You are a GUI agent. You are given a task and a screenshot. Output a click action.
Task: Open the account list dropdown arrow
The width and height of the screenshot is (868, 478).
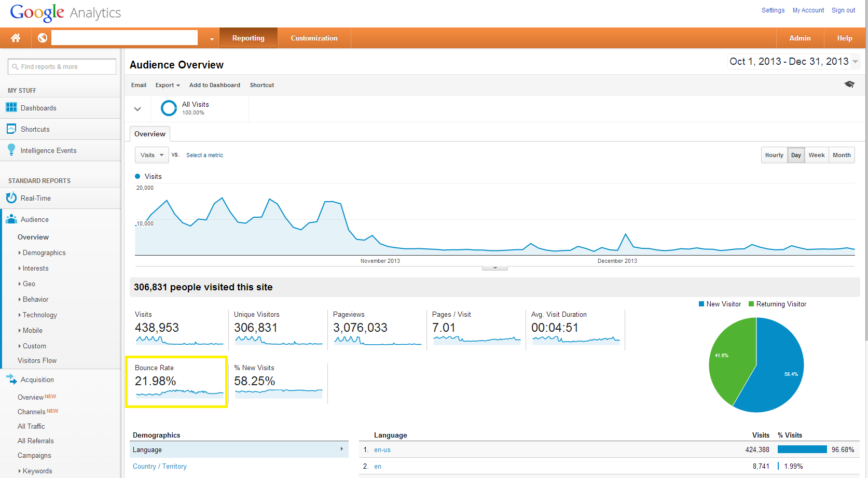[x=212, y=39]
